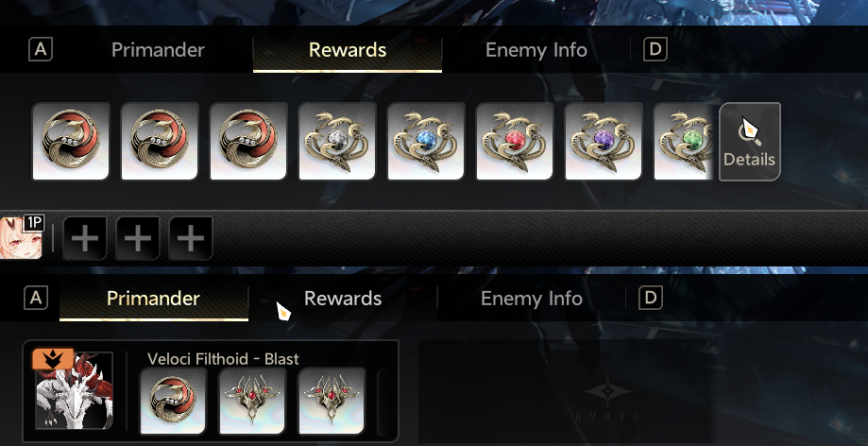
Task: Select the third red swirl medallion reward
Action: (x=248, y=142)
